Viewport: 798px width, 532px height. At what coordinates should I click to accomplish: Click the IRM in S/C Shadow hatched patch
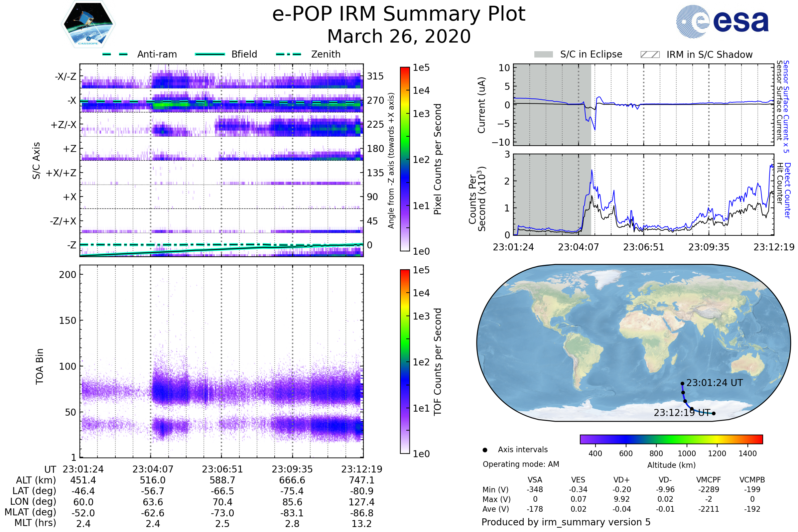coord(650,55)
